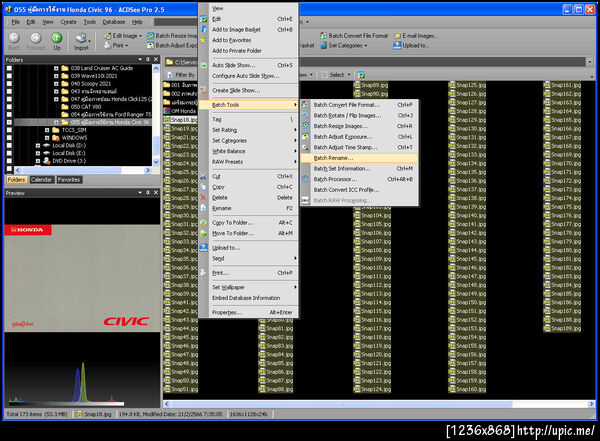The image size is (600, 441).
Task: Open the Edit Image toolbar item
Action: point(123,36)
